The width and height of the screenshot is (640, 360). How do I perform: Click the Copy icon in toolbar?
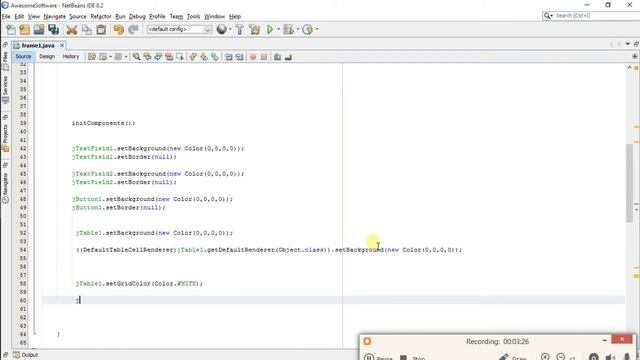(x=87, y=29)
